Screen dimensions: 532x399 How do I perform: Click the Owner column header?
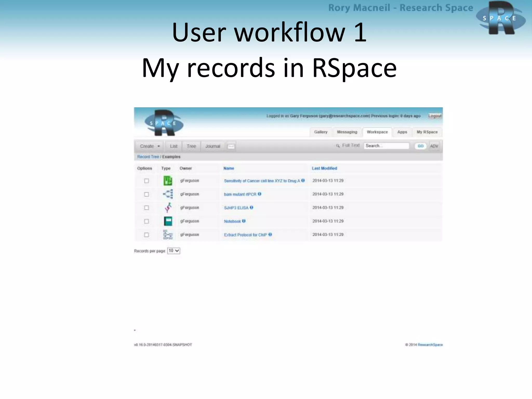click(x=186, y=168)
